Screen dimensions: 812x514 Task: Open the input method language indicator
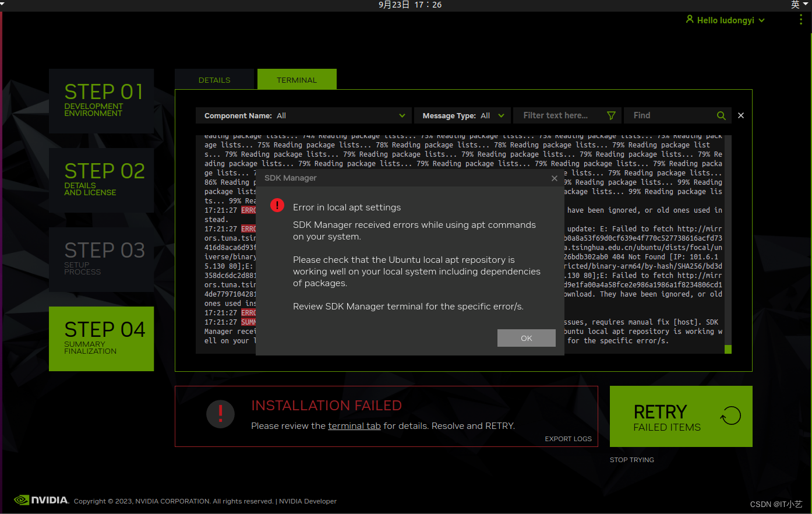pos(799,5)
